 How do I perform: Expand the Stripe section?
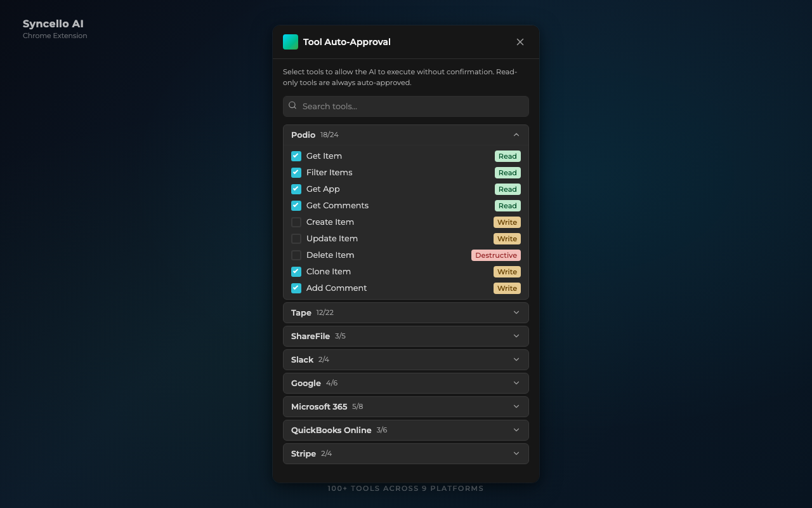406,453
